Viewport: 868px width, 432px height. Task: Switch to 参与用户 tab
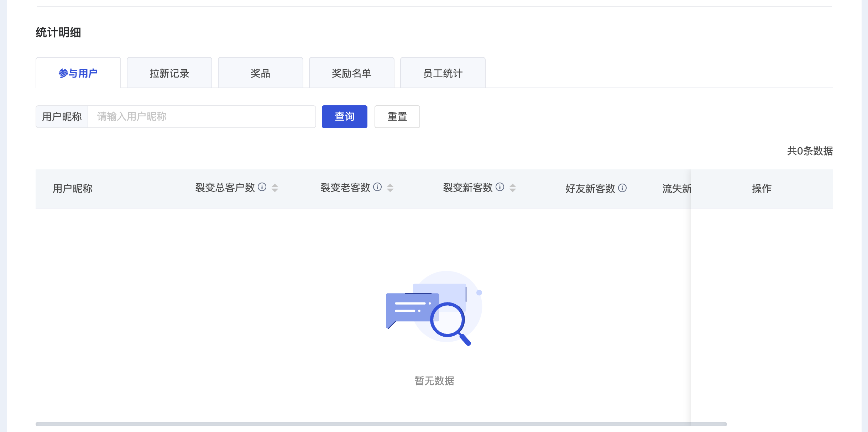tap(78, 73)
